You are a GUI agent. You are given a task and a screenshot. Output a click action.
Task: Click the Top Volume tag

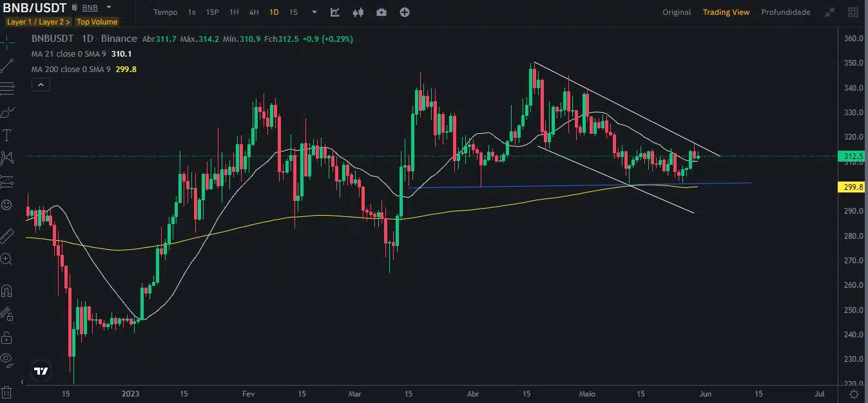click(x=97, y=22)
